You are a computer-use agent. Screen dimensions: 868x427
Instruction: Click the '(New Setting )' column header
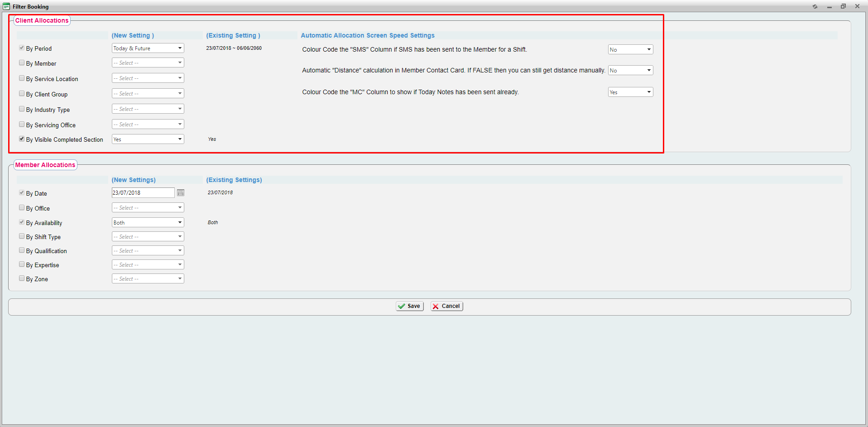click(x=133, y=35)
